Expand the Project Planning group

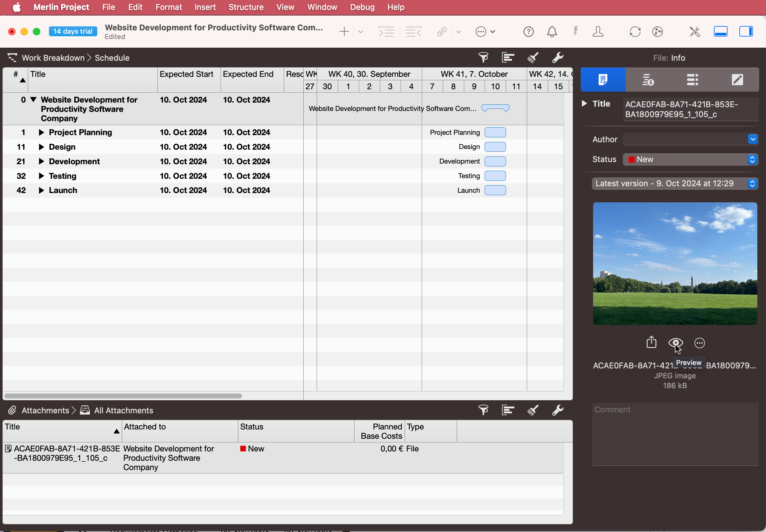click(x=41, y=132)
